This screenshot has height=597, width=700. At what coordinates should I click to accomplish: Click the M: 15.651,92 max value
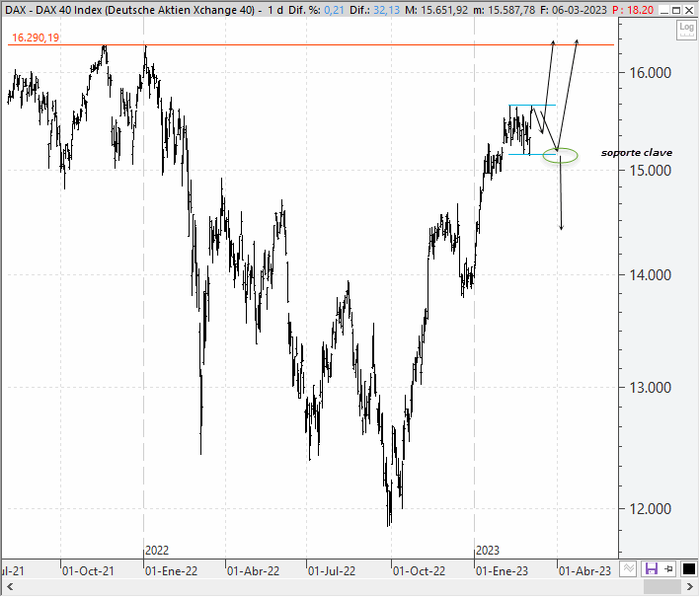pos(436,10)
